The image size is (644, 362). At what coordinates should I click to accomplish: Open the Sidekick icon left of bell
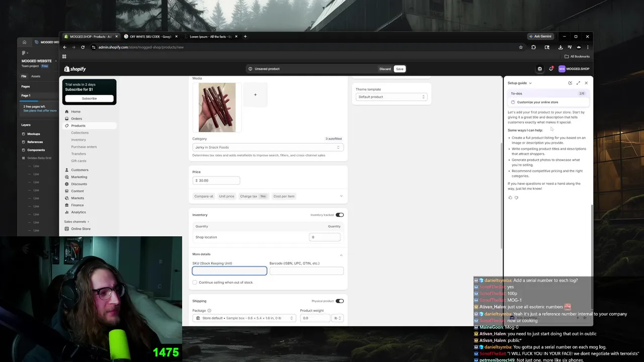(x=540, y=69)
